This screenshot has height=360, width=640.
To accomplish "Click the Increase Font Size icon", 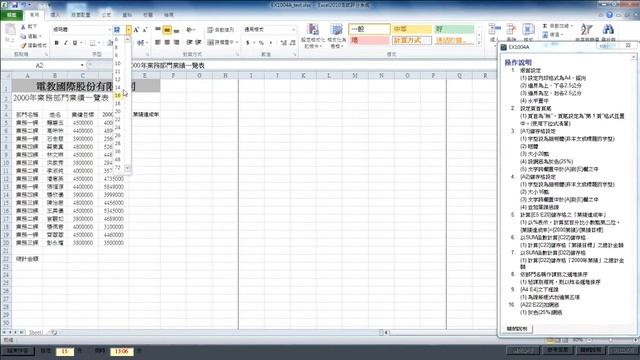I will [136, 30].
